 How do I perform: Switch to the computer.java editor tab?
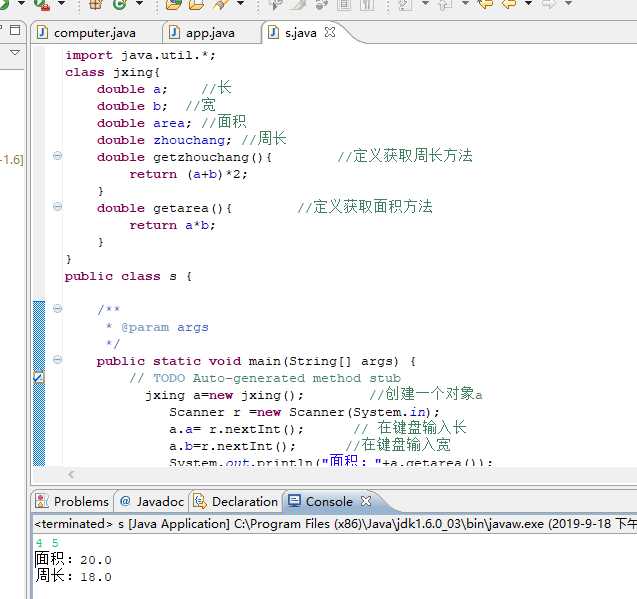[x=95, y=33]
